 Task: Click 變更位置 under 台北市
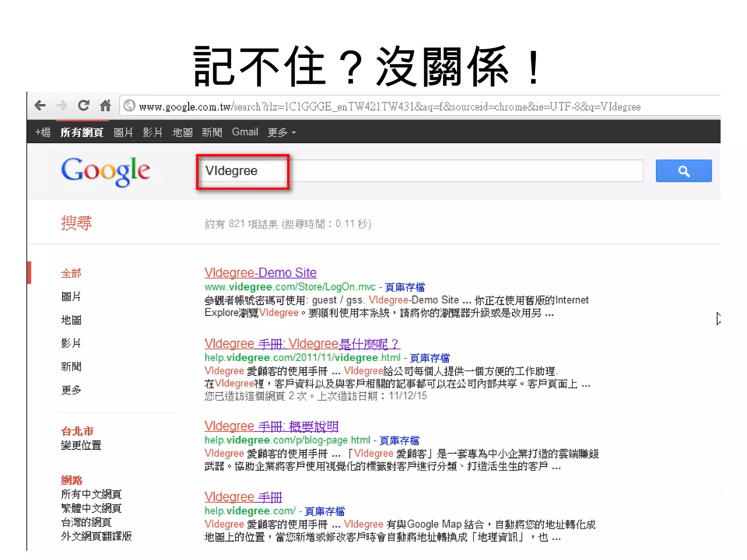(81, 445)
